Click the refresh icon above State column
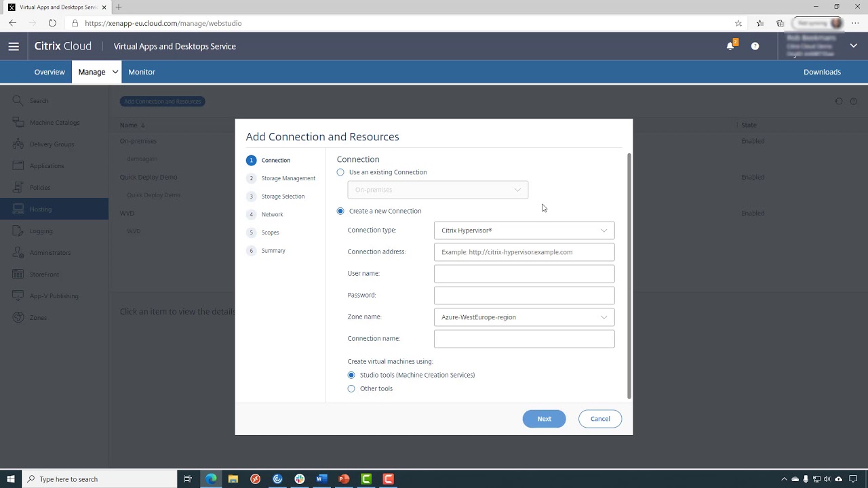 [839, 101]
